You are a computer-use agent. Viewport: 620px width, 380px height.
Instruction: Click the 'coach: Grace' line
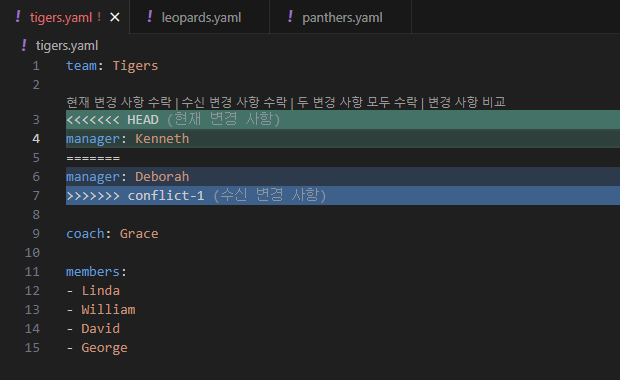pyautogui.click(x=112, y=233)
